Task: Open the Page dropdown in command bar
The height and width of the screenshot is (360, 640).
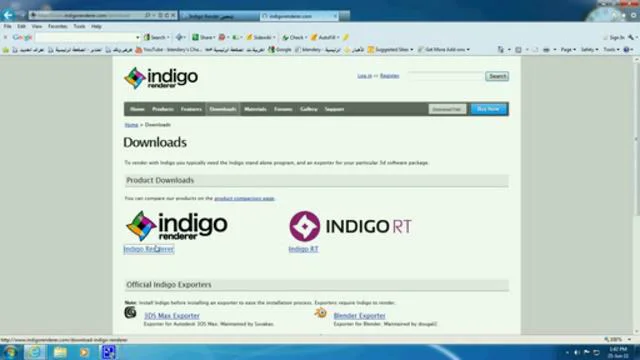Action: coord(568,50)
